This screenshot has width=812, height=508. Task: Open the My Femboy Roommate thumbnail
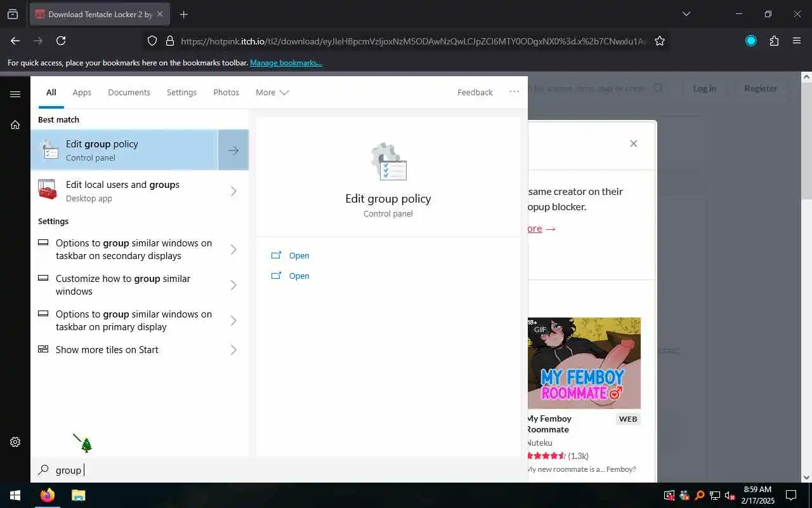584,363
